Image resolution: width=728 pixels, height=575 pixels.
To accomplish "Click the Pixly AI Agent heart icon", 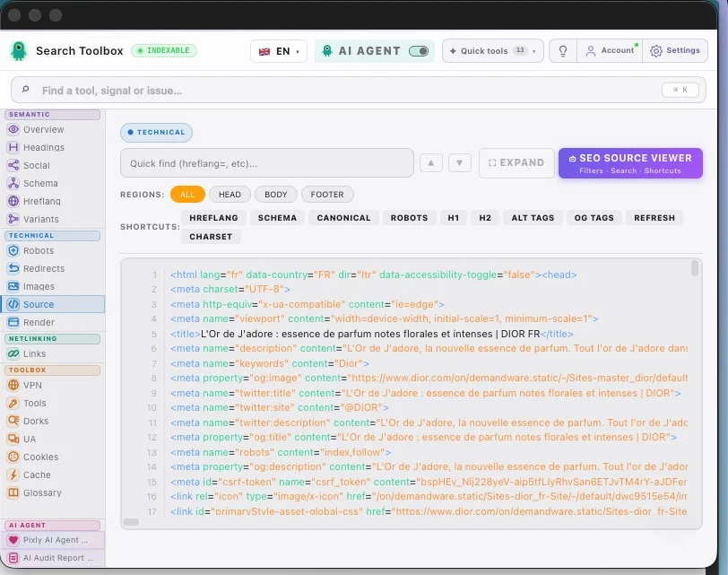I will coord(13,540).
